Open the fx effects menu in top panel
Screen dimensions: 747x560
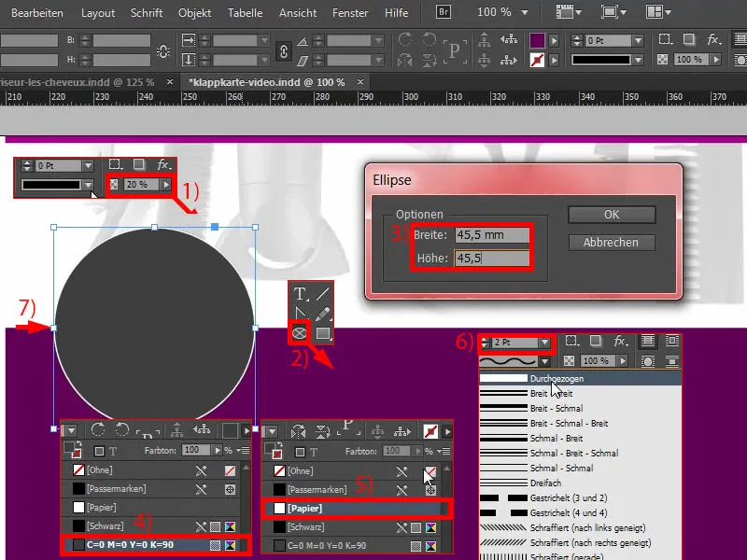(713, 39)
